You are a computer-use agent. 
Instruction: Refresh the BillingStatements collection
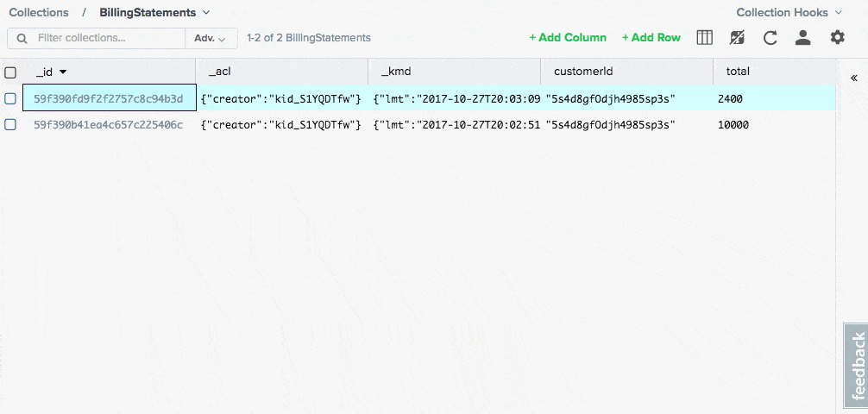(770, 38)
